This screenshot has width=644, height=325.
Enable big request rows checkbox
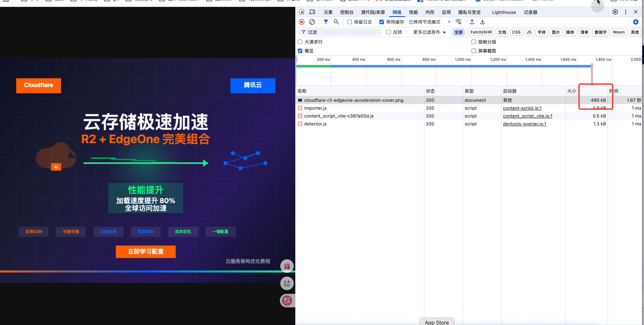[300, 42]
